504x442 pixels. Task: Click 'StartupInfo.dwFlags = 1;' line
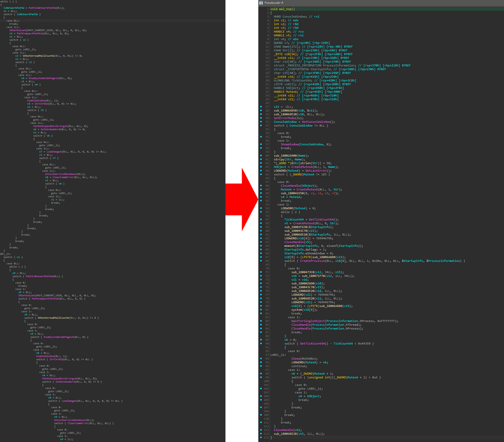305,250
